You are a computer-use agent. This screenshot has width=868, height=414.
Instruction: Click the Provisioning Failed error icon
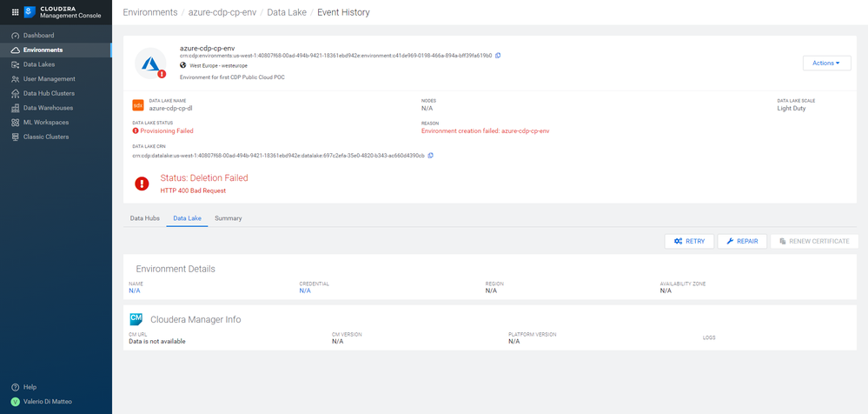coord(136,130)
